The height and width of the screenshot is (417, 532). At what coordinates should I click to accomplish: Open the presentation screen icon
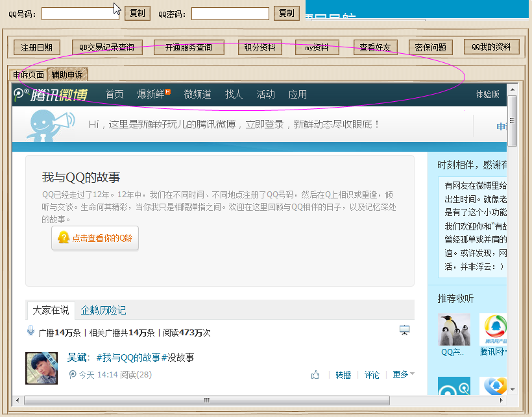[404, 330]
